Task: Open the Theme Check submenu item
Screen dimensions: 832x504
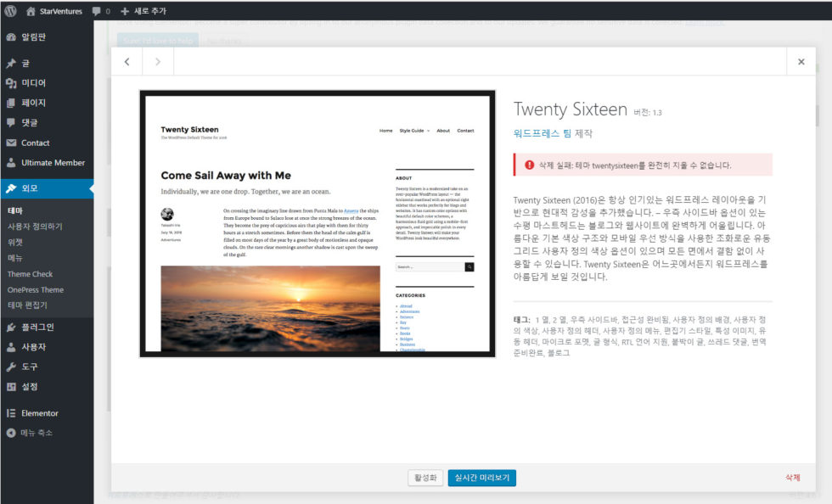Action: tap(31, 274)
